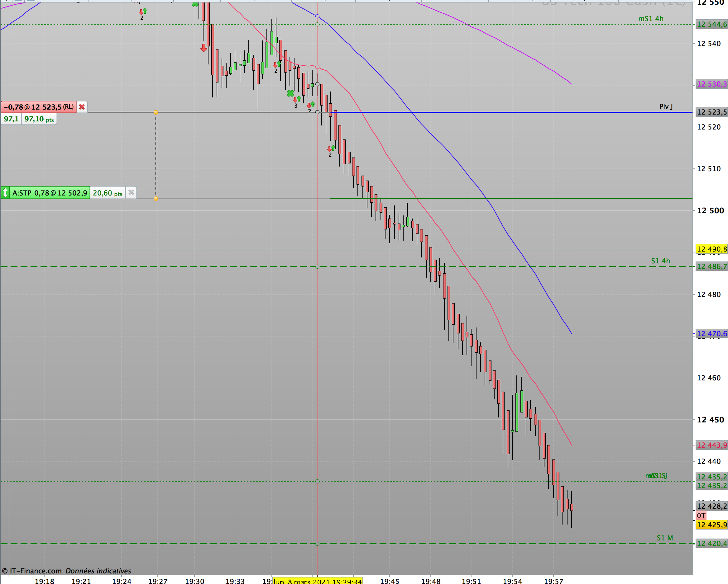Click the pink 0T label on price axis
This screenshot has height=584, width=728.
[701, 516]
